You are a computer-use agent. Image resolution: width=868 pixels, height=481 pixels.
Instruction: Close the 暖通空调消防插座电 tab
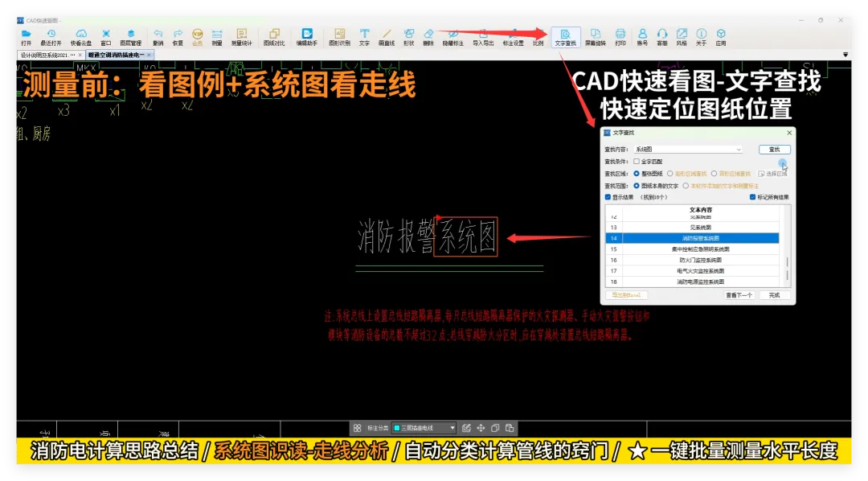149,55
